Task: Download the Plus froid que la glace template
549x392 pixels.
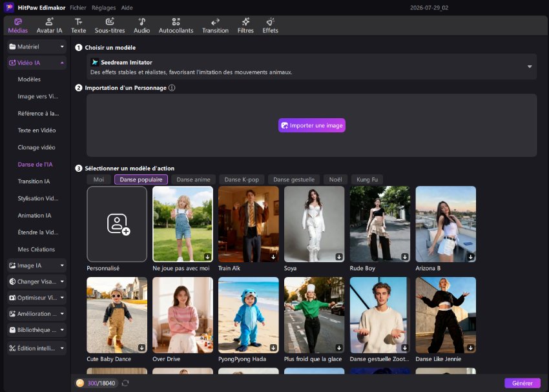Action: click(x=339, y=348)
